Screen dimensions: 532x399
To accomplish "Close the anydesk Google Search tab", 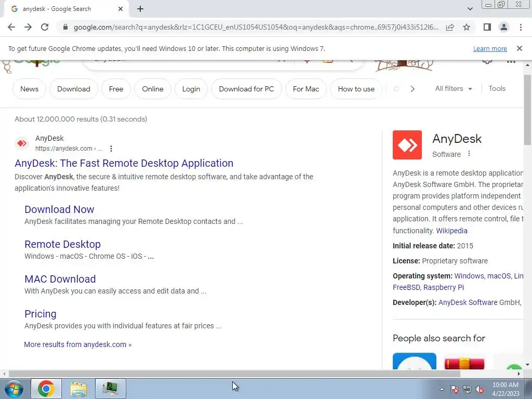I will [121, 9].
